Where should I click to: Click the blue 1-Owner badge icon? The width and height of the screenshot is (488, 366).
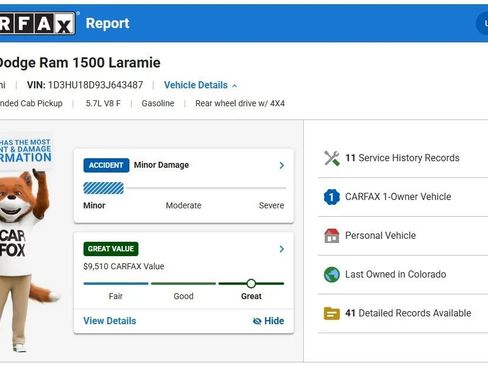point(332,197)
